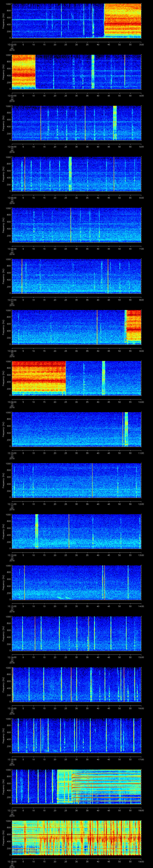Click the 12:05:00 start time label

[12, 197]
